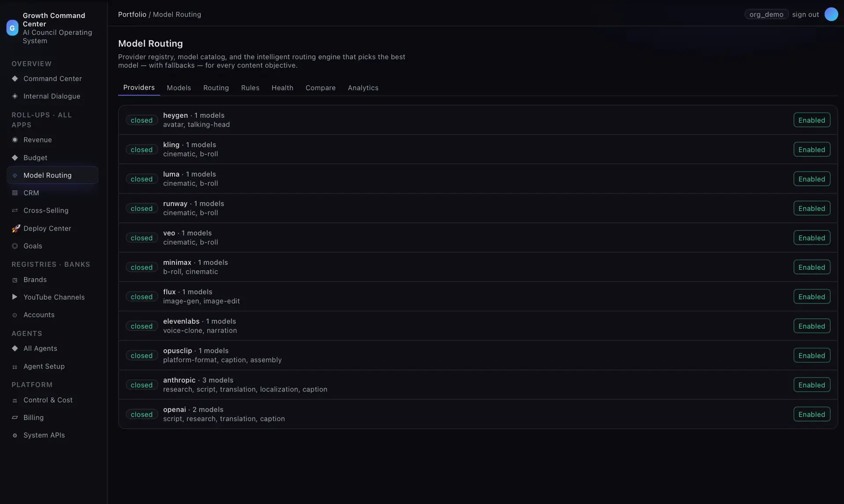
Task: Click the Accounts circle icon
Action: click(15, 315)
